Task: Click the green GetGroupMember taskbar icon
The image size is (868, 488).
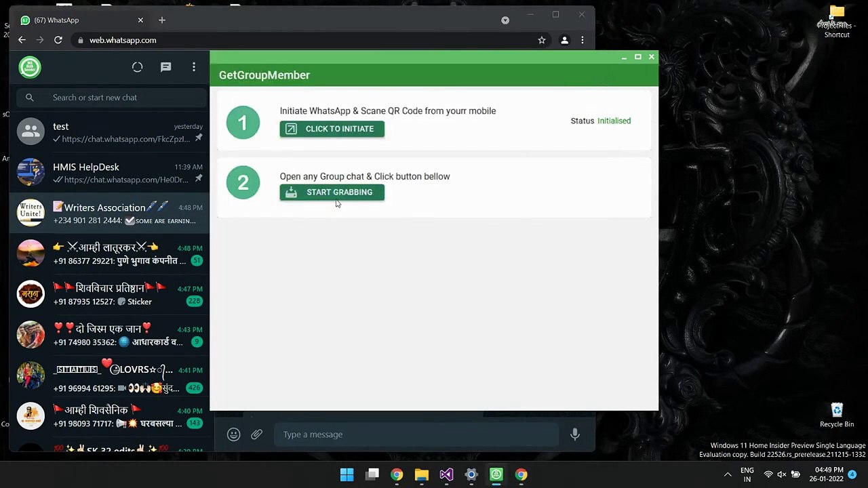Action: click(496, 474)
